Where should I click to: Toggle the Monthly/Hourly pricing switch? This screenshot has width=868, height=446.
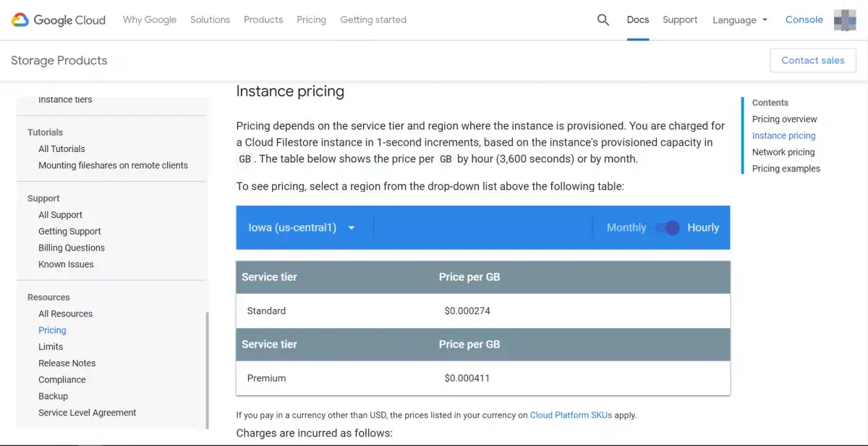(667, 227)
